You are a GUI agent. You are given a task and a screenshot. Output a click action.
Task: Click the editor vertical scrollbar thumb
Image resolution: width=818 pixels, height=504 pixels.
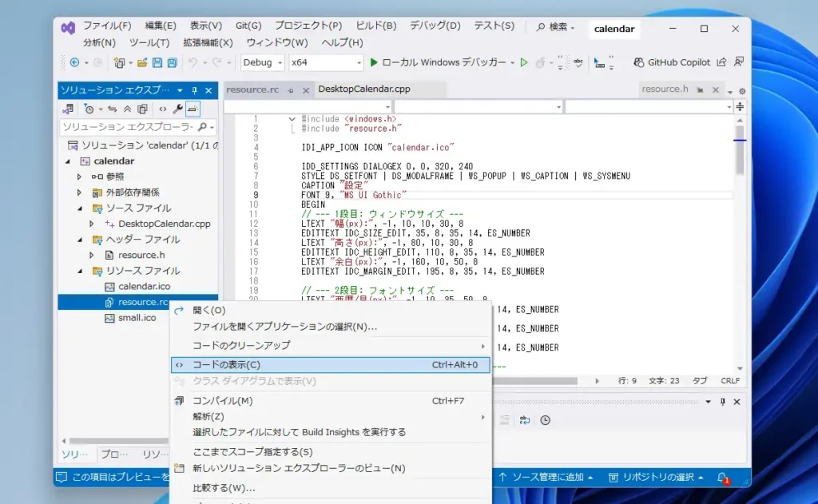[740, 149]
